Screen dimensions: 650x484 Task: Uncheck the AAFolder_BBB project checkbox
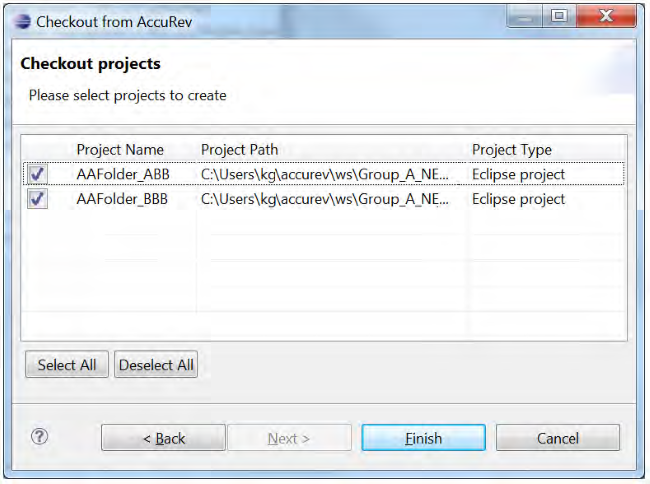coord(38,199)
